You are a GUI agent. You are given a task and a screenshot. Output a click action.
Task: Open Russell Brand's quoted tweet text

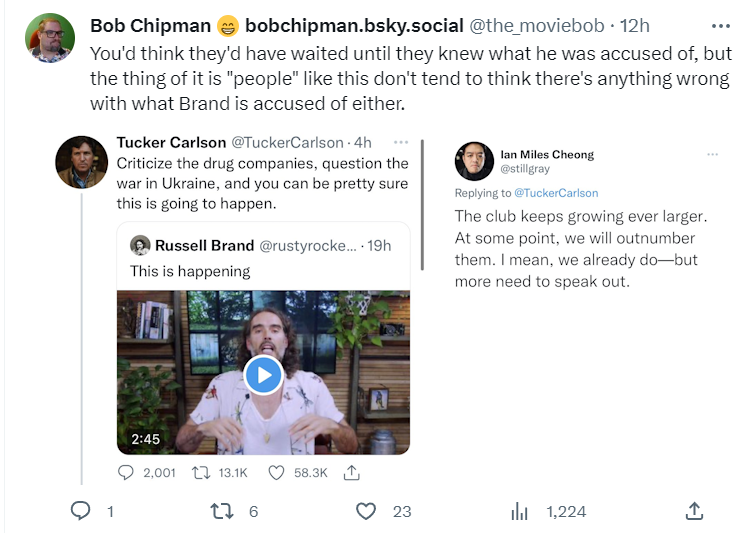click(x=190, y=271)
